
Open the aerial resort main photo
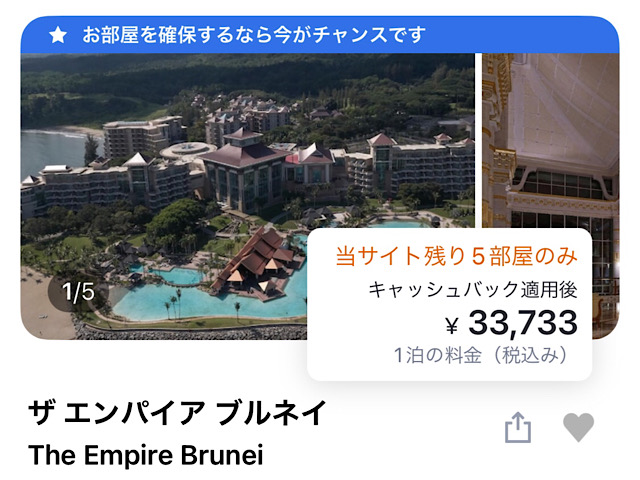pyautogui.click(x=248, y=196)
